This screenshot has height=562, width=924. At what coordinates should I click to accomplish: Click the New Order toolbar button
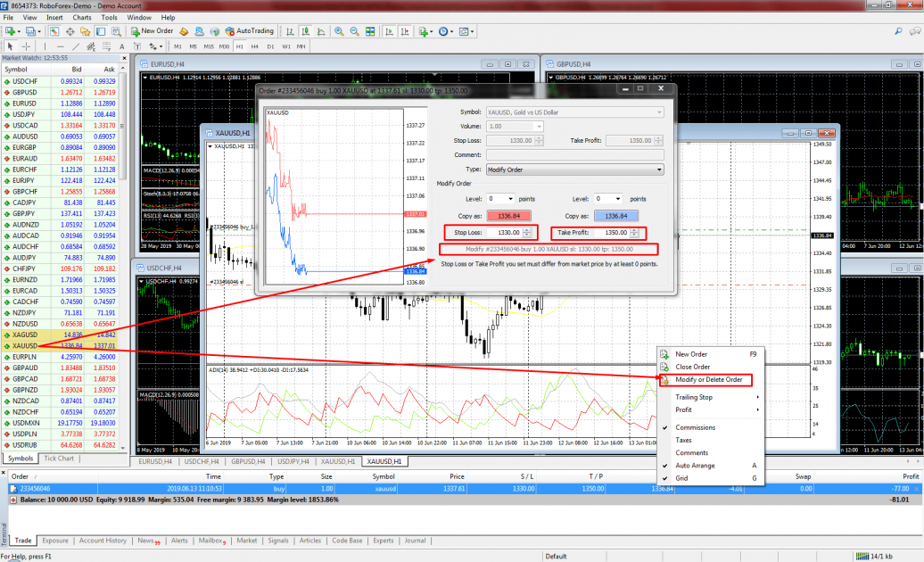coord(152,31)
